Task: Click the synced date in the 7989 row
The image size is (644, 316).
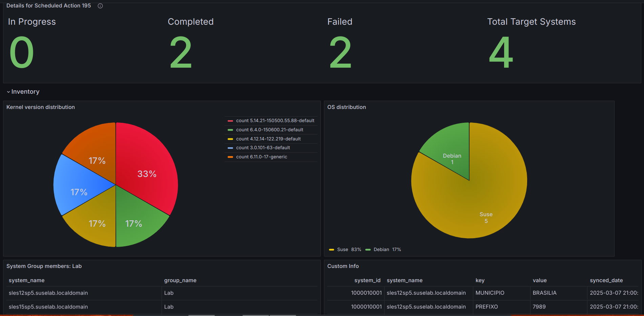Action: tap(614, 307)
